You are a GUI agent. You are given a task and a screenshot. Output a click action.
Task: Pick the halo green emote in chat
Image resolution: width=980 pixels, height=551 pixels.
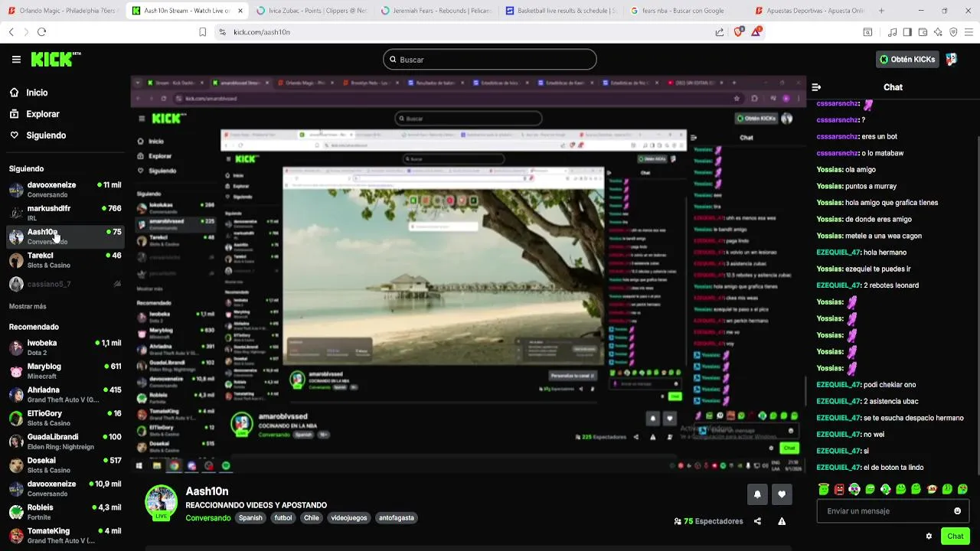[x=824, y=489]
